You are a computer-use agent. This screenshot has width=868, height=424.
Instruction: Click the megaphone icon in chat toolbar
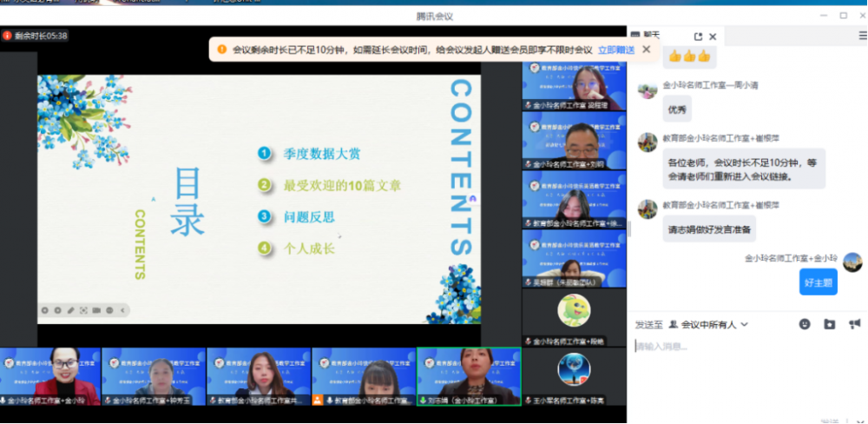click(x=854, y=324)
